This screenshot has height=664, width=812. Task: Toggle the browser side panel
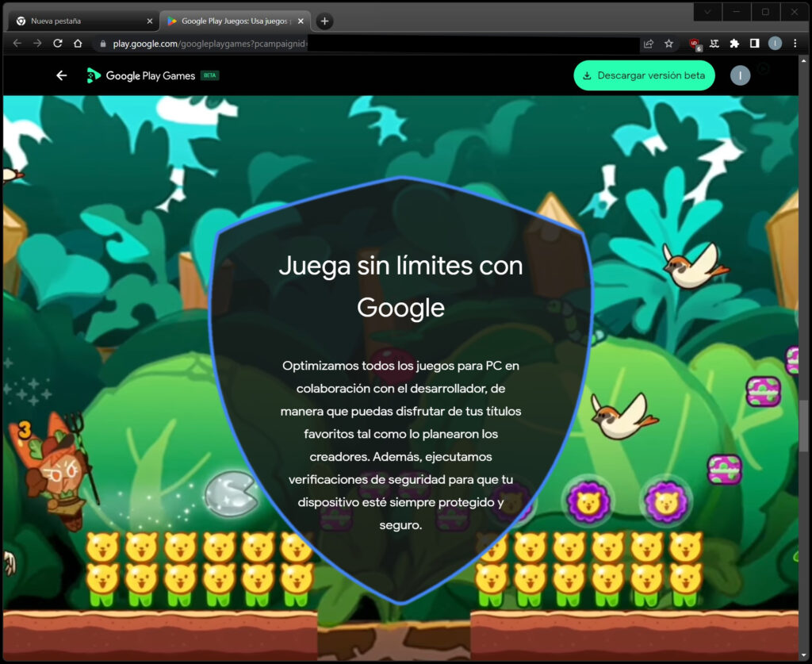pos(755,44)
